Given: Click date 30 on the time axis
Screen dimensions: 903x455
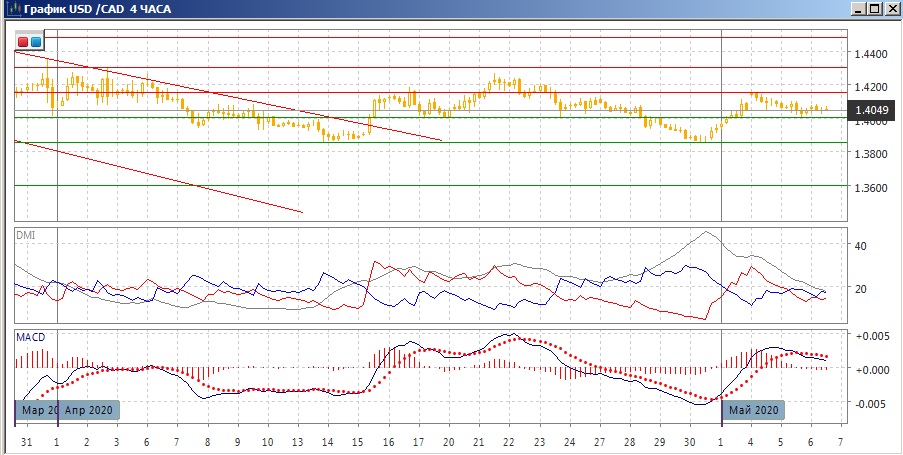Looking at the screenshot, I should click(x=689, y=441).
